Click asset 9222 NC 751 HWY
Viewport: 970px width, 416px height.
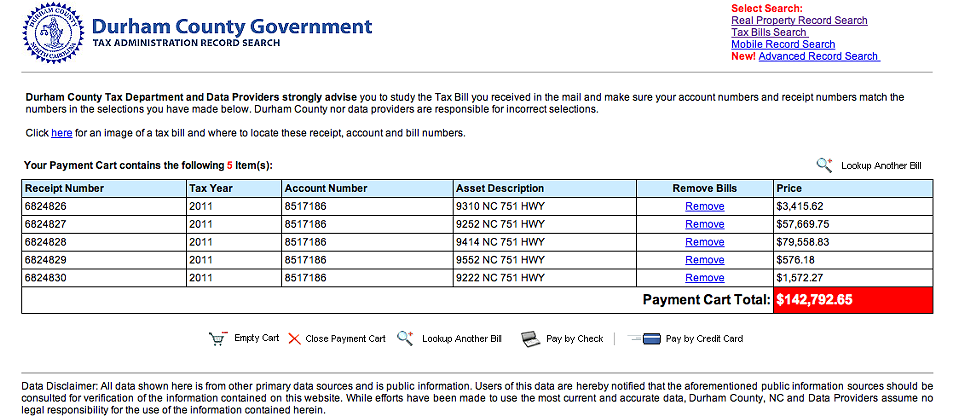500,278
